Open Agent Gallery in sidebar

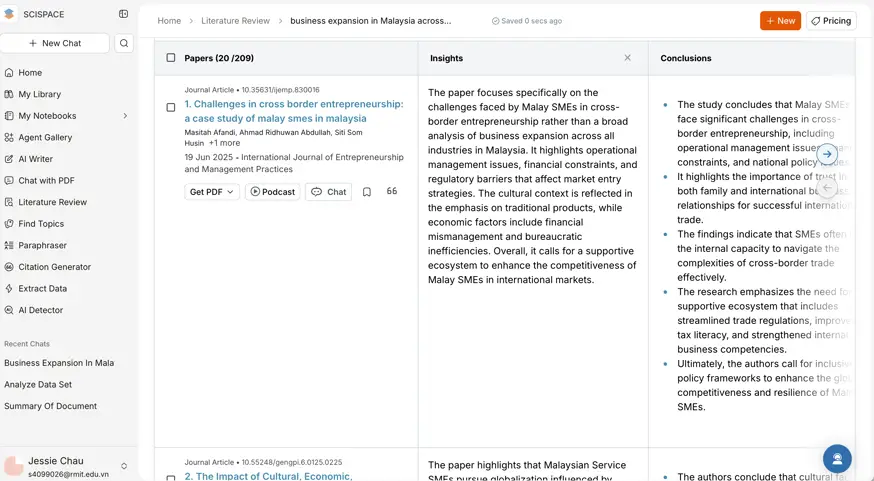pyautogui.click(x=45, y=137)
